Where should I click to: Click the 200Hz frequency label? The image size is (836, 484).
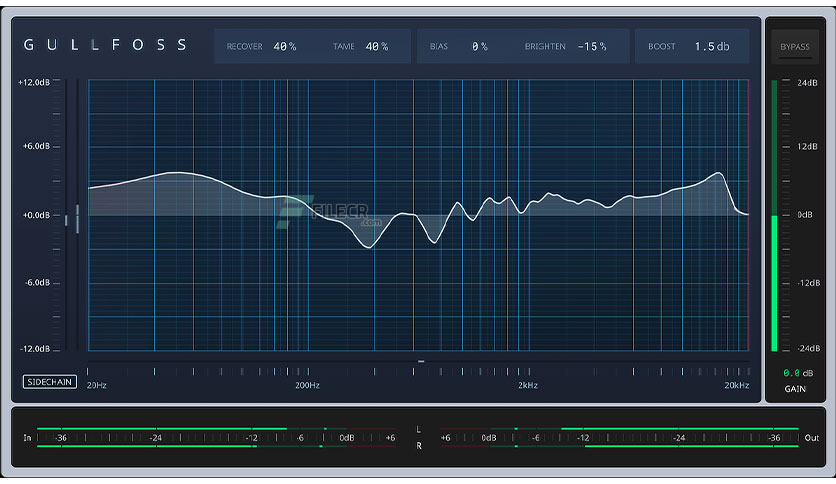(307, 385)
